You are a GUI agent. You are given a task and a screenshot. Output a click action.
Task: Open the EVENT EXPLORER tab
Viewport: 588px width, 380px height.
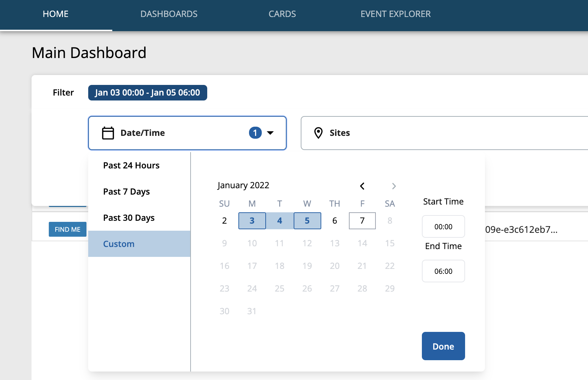396,14
